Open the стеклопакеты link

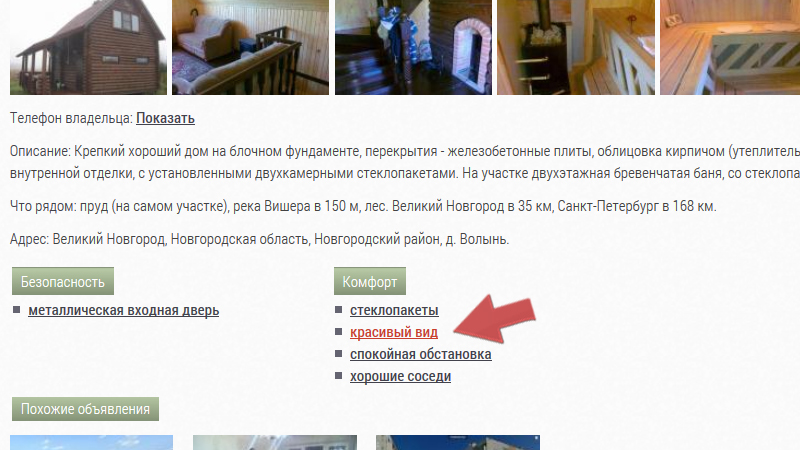tap(394, 310)
